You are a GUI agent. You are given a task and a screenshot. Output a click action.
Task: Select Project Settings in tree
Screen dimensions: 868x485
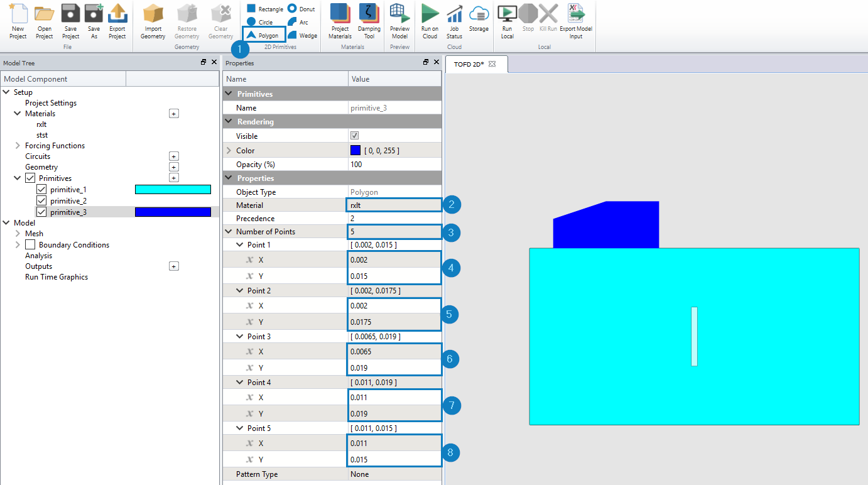point(51,103)
